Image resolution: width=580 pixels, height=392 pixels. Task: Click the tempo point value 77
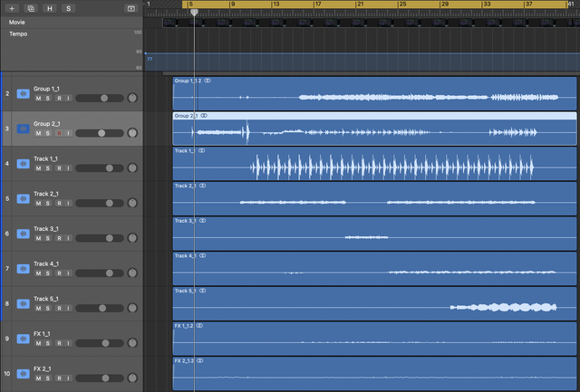pos(150,59)
